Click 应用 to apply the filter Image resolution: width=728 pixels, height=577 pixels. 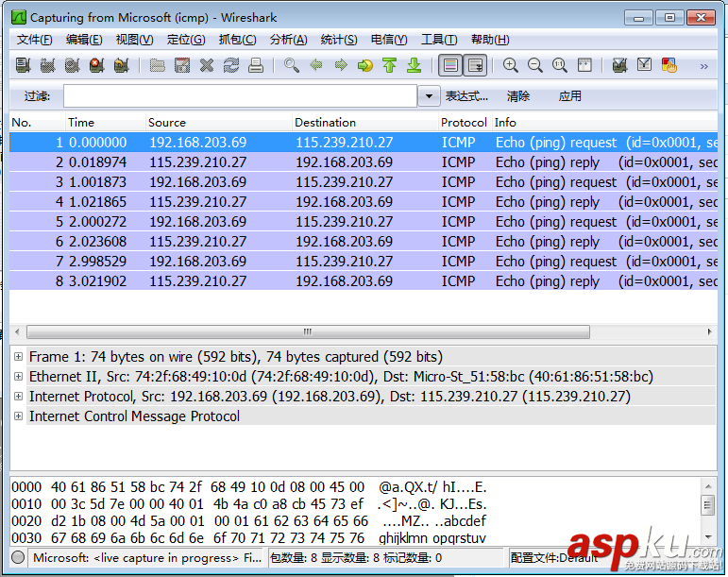click(569, 96)
